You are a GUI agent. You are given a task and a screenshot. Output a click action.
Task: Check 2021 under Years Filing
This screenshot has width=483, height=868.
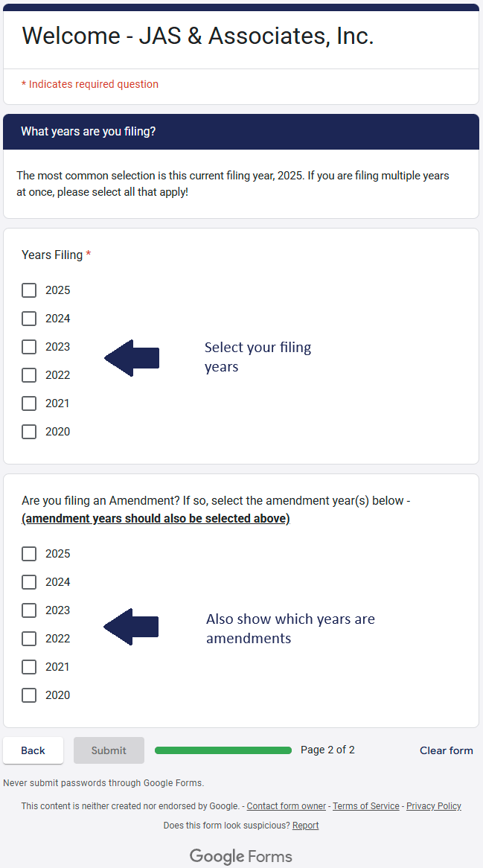pyautogui.click(x=29, y=403)
